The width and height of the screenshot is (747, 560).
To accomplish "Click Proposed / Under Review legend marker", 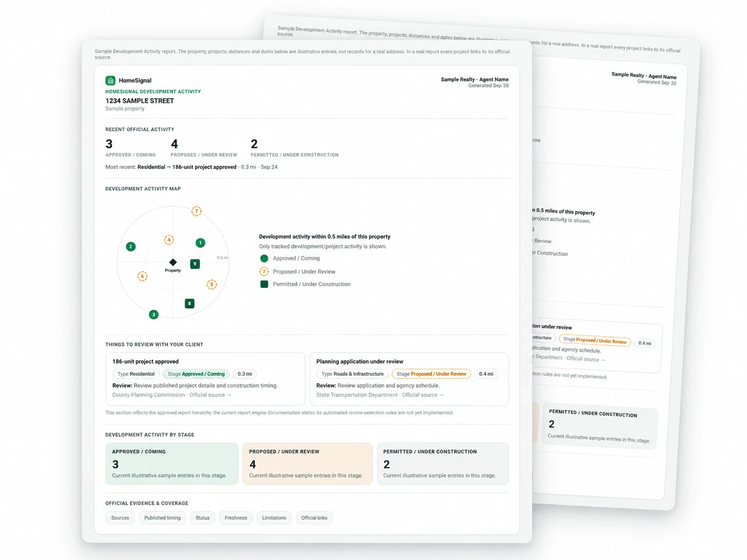I will click(264, 271).
